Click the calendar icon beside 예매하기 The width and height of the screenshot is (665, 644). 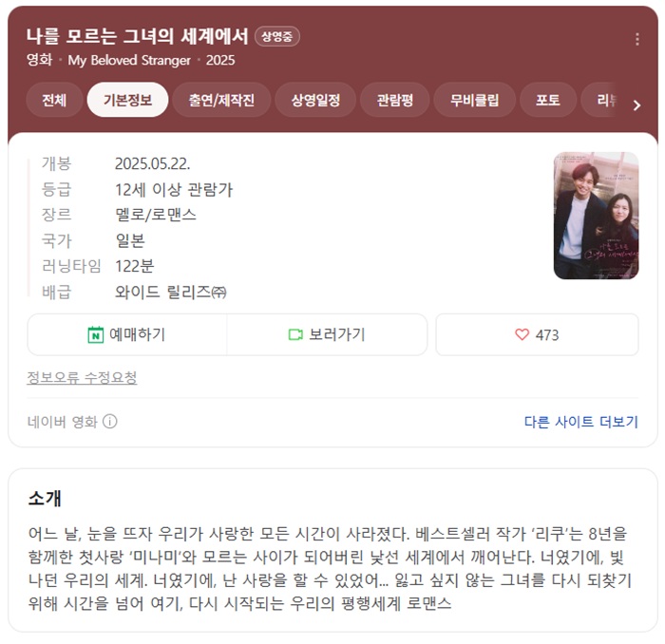[x=95, y=334]
